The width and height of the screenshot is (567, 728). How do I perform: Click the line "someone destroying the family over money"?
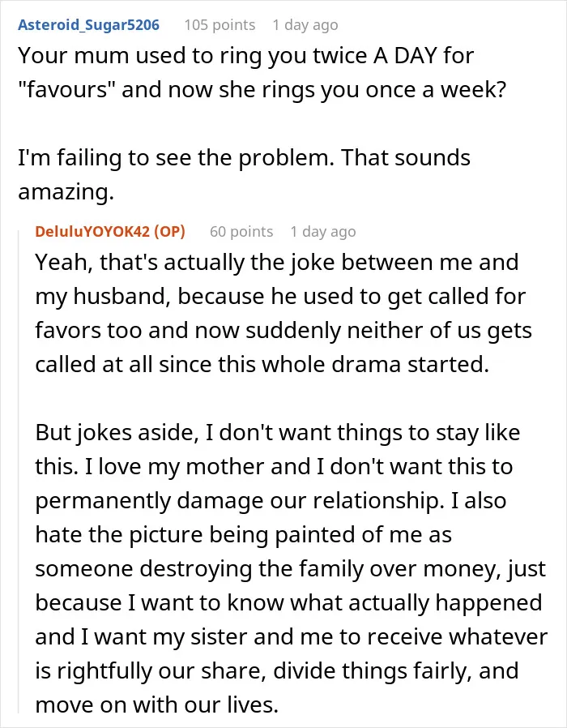(x=268, y=569)
